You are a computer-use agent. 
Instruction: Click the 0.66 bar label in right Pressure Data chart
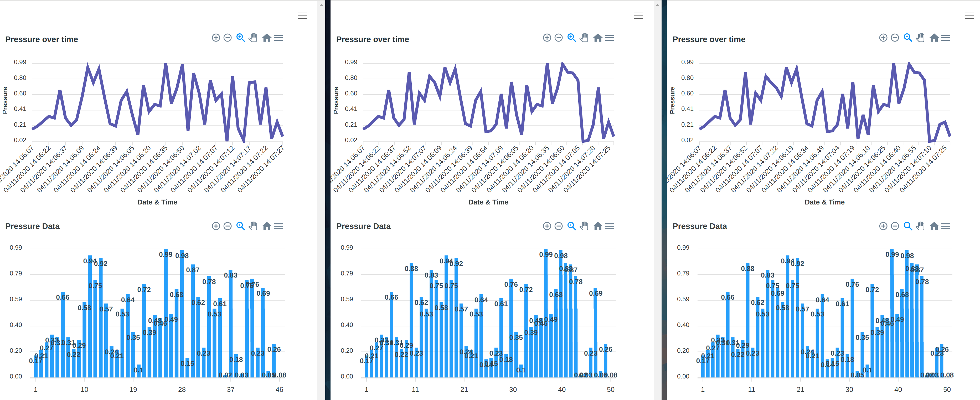point(728,297)
